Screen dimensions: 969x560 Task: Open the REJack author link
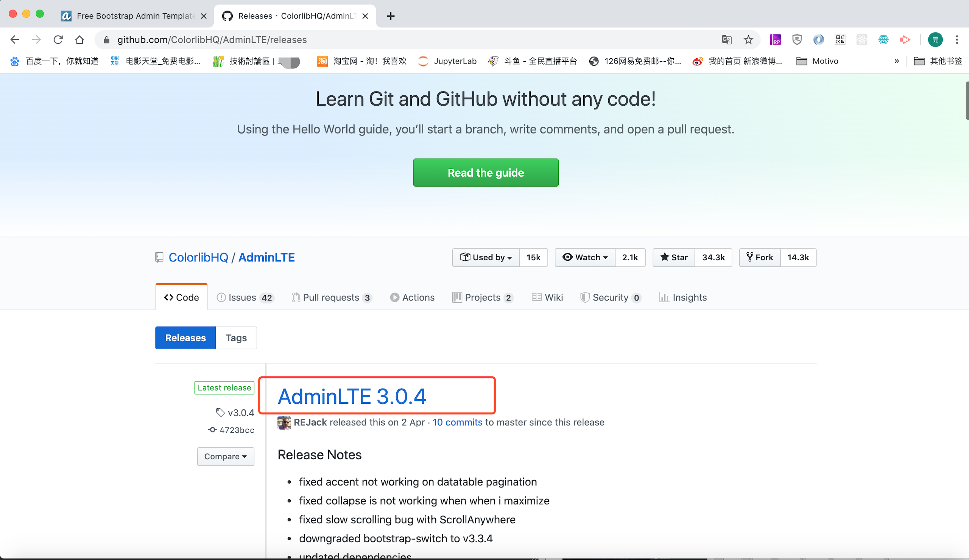click(x=310, y=422)
